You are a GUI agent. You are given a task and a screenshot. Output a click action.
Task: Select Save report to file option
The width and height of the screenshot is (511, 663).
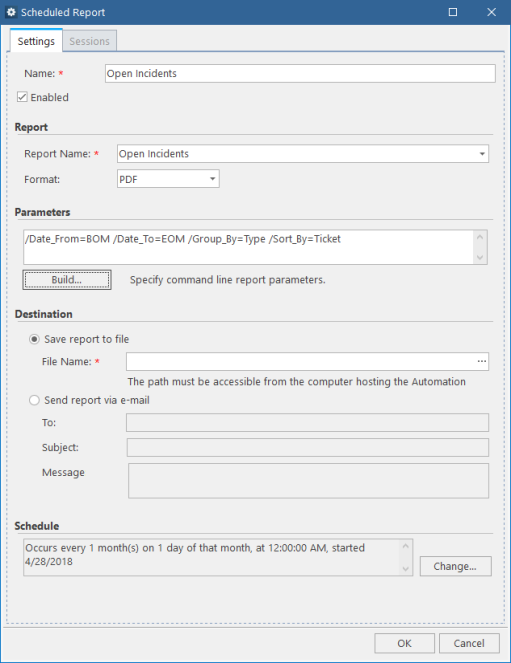pos(34,339)
